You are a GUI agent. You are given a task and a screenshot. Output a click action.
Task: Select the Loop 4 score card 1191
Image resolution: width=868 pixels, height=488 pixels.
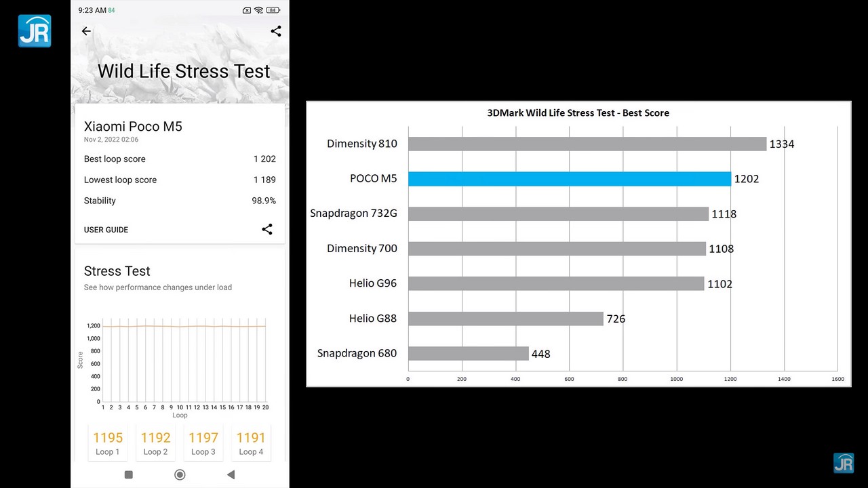point(251,443)
